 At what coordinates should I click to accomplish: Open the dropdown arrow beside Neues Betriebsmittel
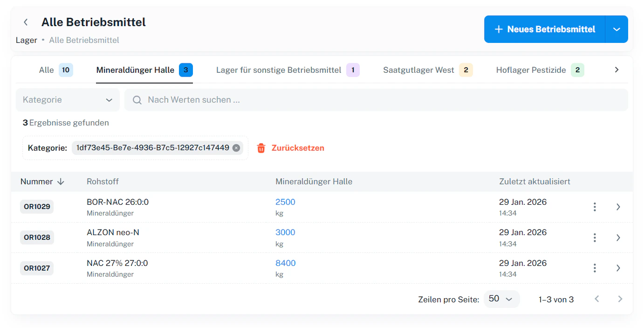click(x=616, y=29)
